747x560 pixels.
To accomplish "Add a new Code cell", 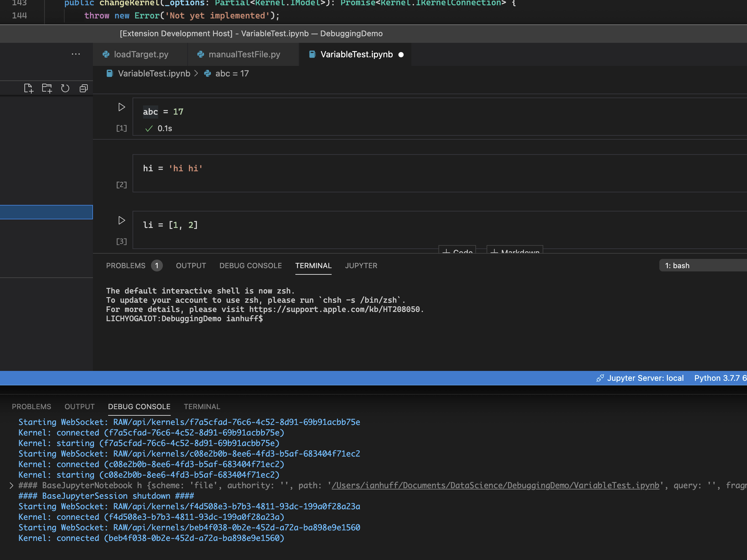I will (457, 251).
